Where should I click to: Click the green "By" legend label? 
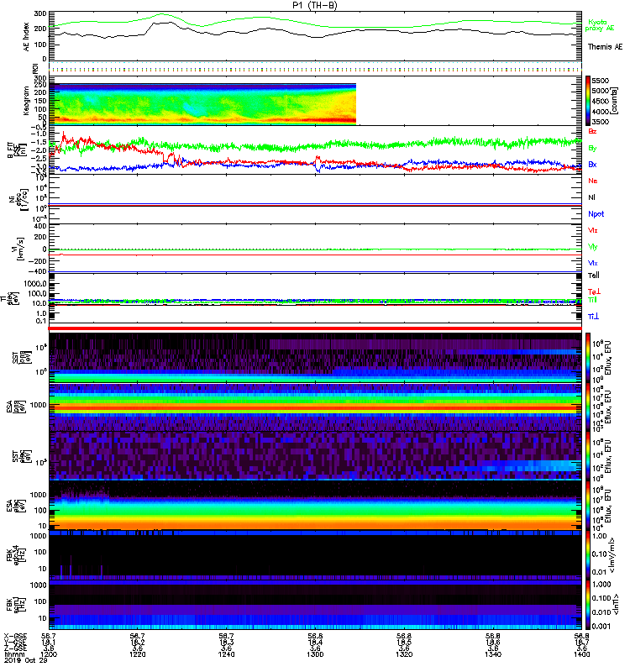click(592, 149)
